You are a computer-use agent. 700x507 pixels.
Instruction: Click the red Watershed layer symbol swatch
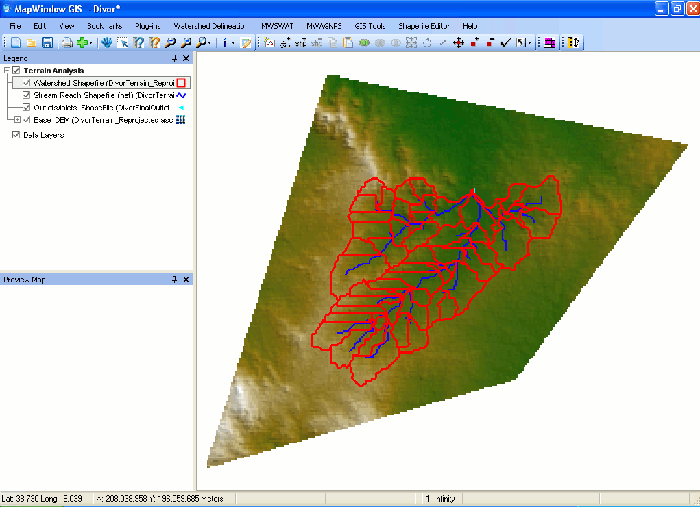pos(183,83)
